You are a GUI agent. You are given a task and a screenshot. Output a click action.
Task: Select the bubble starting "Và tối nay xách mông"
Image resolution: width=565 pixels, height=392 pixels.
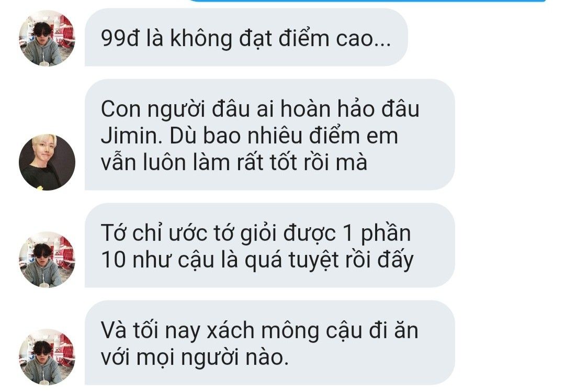(x=269, y=343)
